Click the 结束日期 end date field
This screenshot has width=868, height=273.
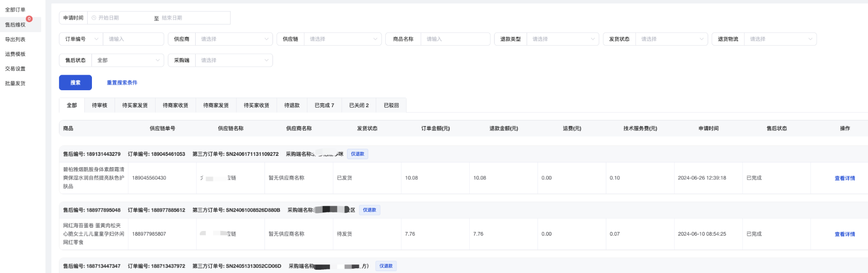pyautogui.click(x=193, y=18)
